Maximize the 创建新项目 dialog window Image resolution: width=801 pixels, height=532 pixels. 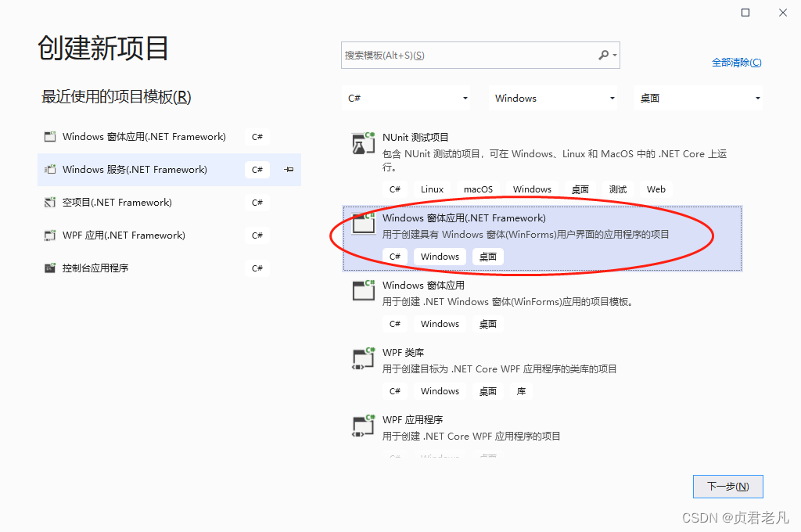pyautogui.click(x=745, y=13)
